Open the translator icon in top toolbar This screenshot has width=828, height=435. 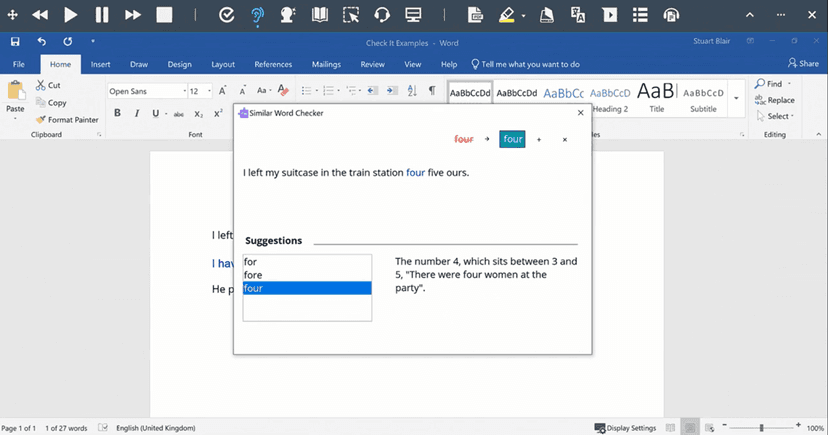pos(578,15)
